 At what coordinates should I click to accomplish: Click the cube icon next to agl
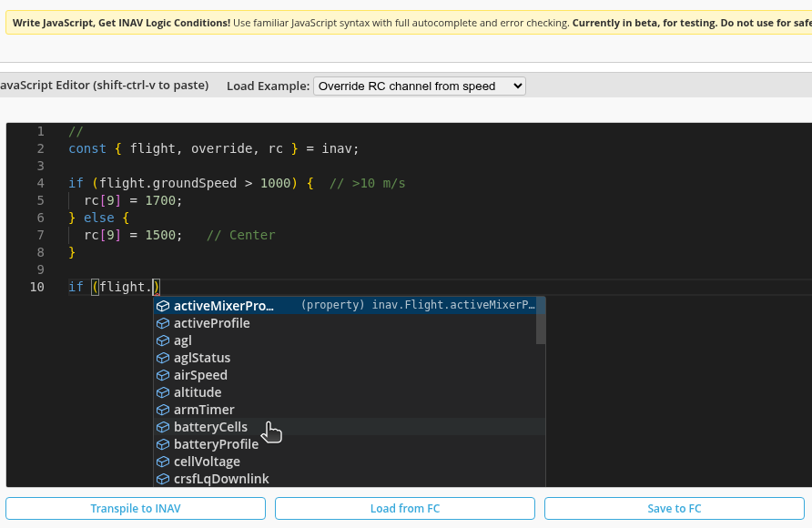coord(163,340)
